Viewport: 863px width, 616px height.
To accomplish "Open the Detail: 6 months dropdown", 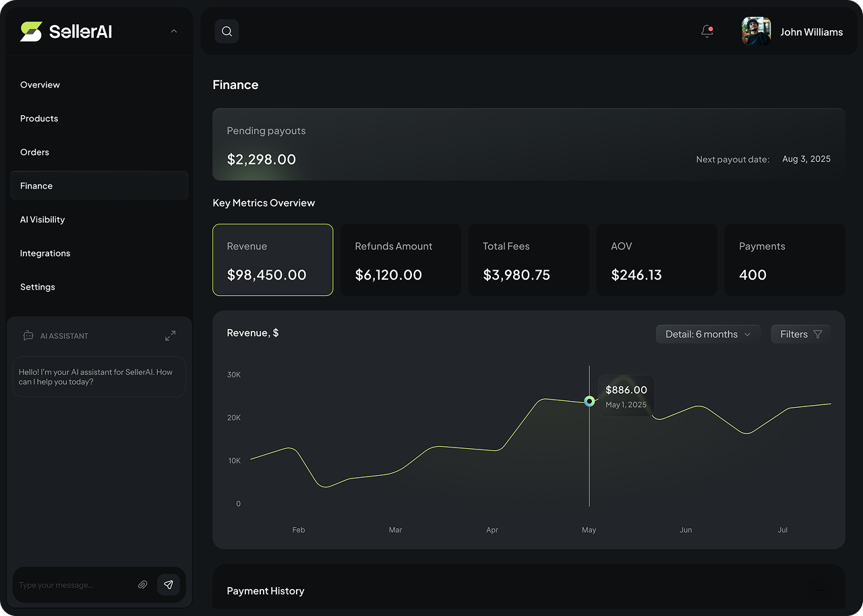I will click(708, 334).
